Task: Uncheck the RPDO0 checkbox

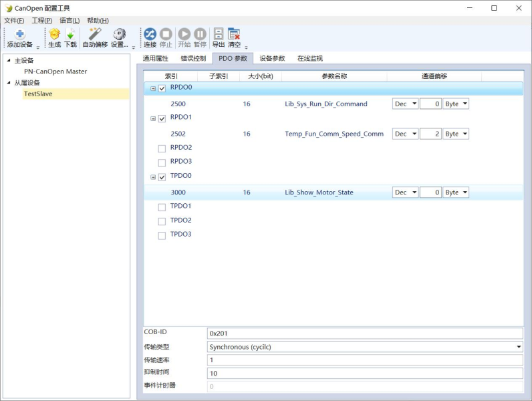Action: pos(162,88)
